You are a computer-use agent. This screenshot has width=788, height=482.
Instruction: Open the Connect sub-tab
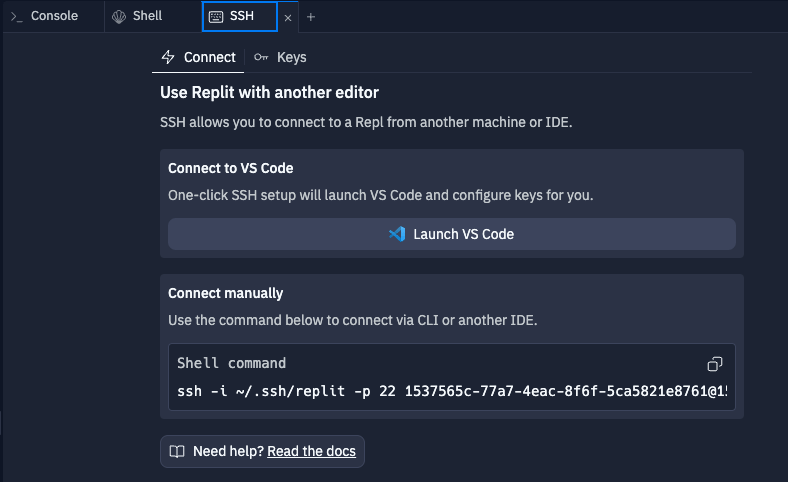[198, 57]
